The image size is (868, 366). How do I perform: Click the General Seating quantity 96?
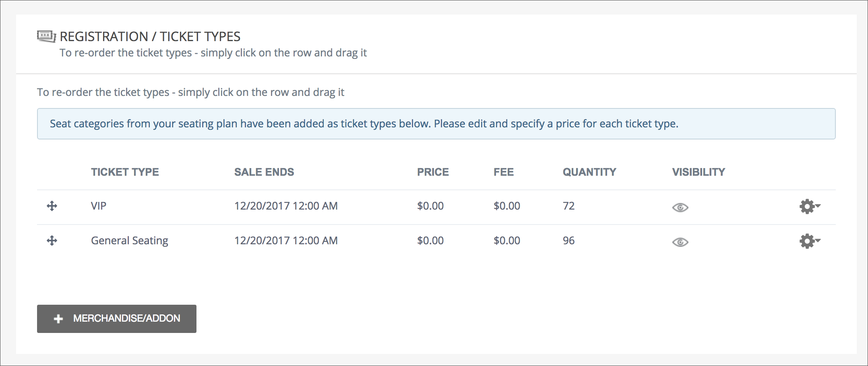568,241
